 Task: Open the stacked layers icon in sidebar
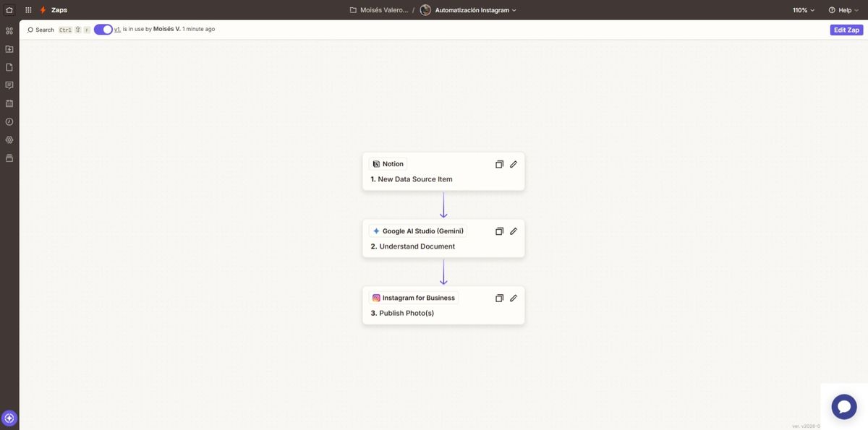[9, 158]
